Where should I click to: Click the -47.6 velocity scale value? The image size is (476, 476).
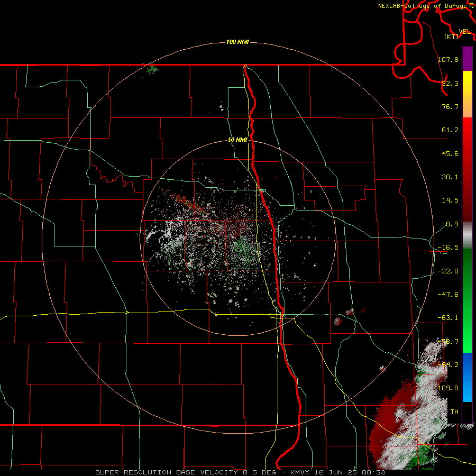click(448, 295)
